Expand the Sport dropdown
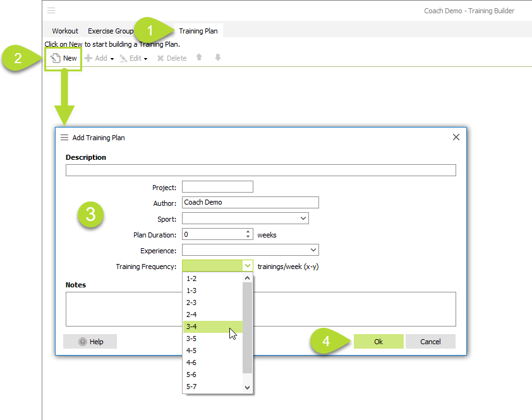532x420 pixels. pos(303,219)
